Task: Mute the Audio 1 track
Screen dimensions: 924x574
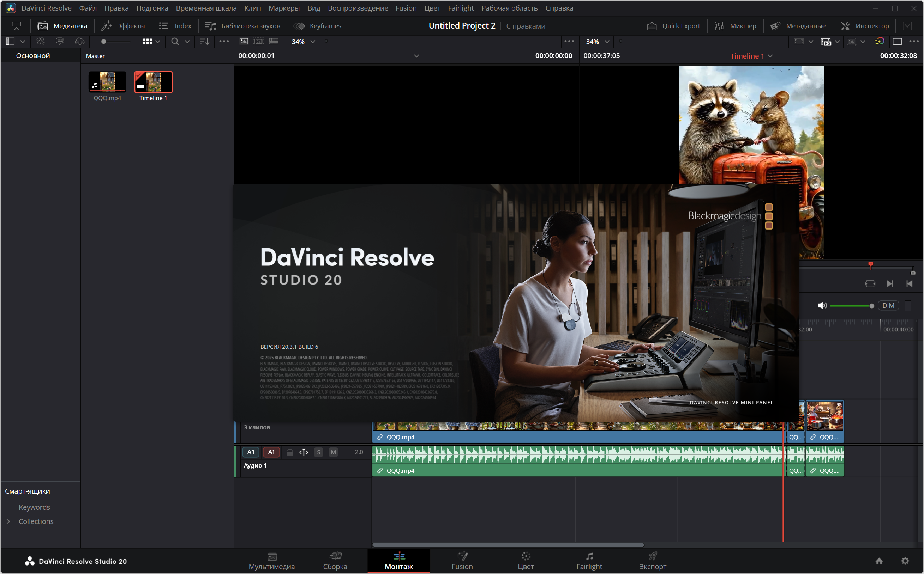Action: (333, 452)
